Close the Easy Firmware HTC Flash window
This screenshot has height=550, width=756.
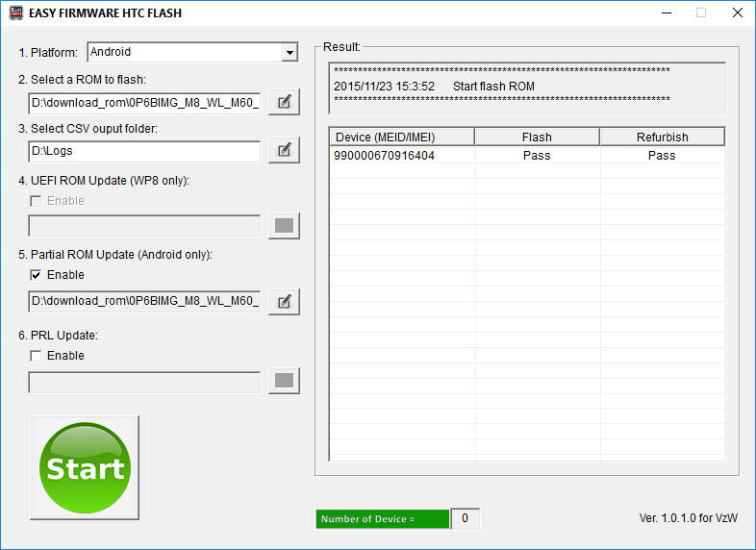pyautogui.click(x=737, y=13)
